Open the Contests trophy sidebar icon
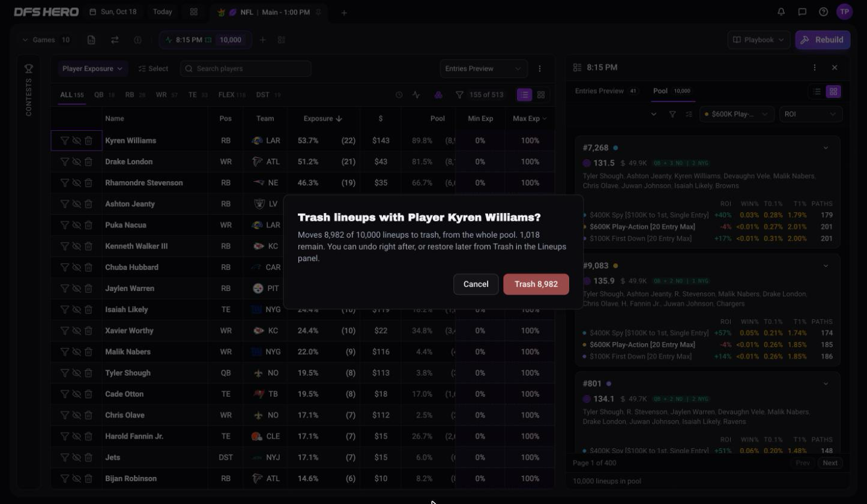Screen dimensions: 867x504 28,69
